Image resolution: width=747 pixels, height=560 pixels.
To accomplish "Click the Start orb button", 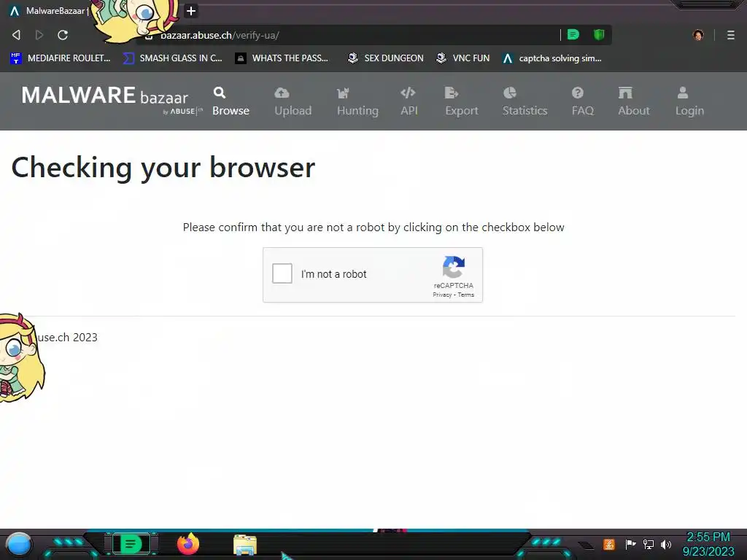I will (18, 544).
